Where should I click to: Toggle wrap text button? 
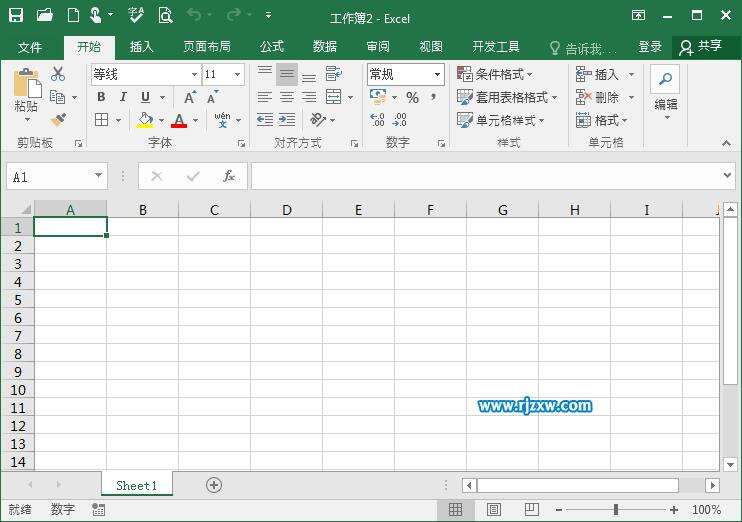tap(334, 74)
